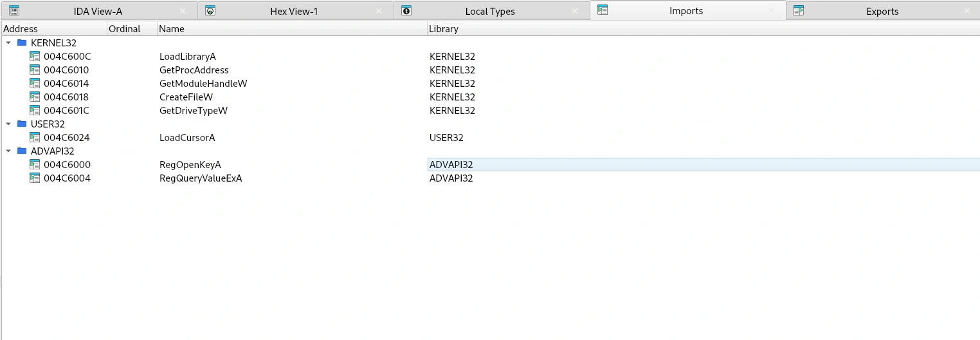This screenshot has width=980, height=340.
Task: Click the import icon at 004C6014
Action: point(35,83)
